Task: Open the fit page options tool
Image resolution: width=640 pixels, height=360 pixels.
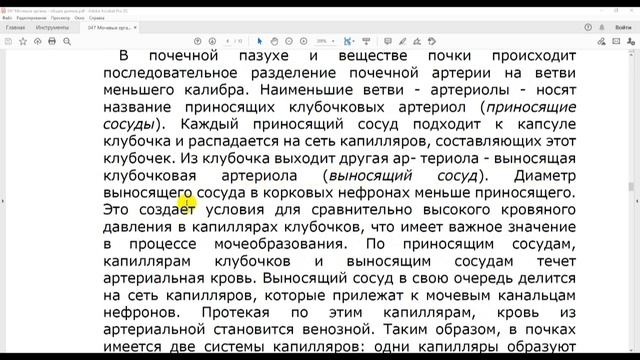Action: pyautogui.click(x=348, y=41)
